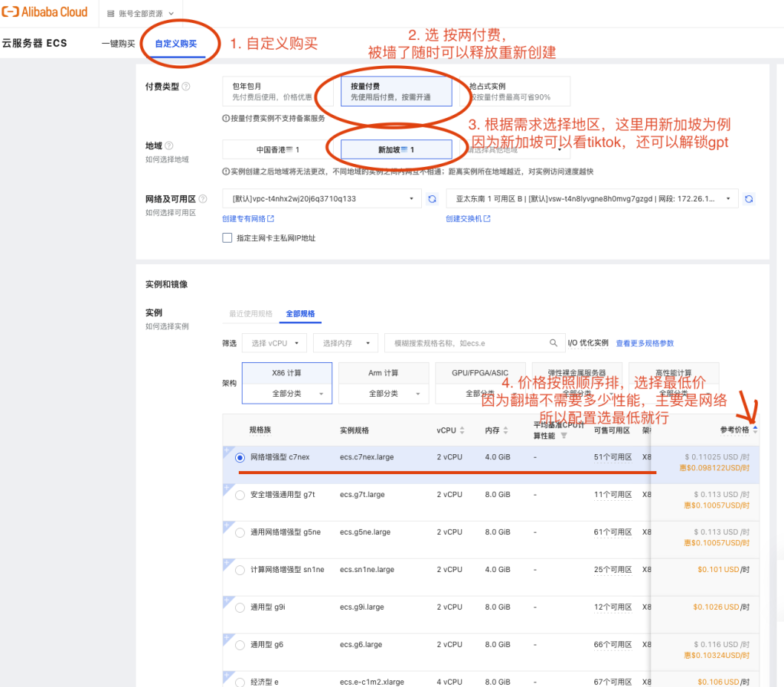Open the 选择 vCPU filter dropdown
Image resolution: width=784 pixels, height=687 pixels.
coord(275,343)
